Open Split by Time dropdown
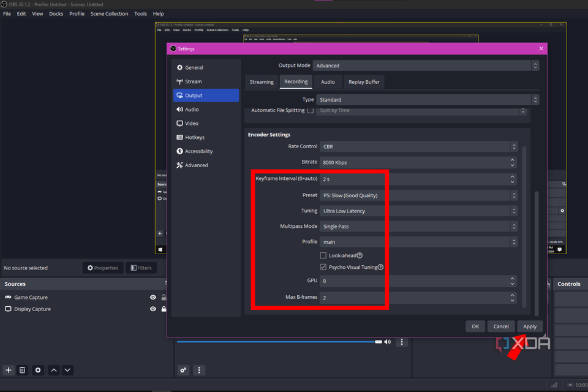588x392 pixels. pos(421,111)
